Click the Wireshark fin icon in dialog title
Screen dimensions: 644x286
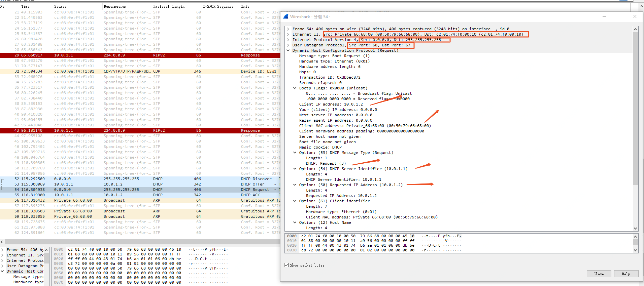(x=286, y=16)
